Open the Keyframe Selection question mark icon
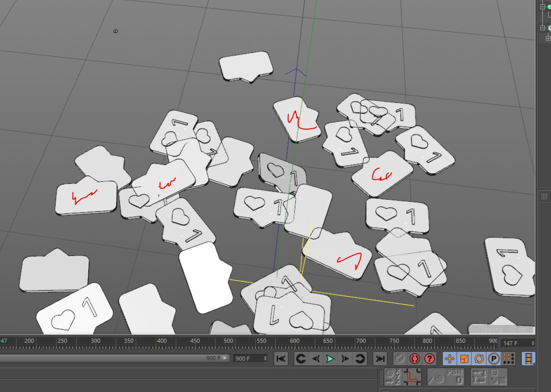The height and width of the screenshot is (392, 551). pyautogui.click(x=429, y=358)
